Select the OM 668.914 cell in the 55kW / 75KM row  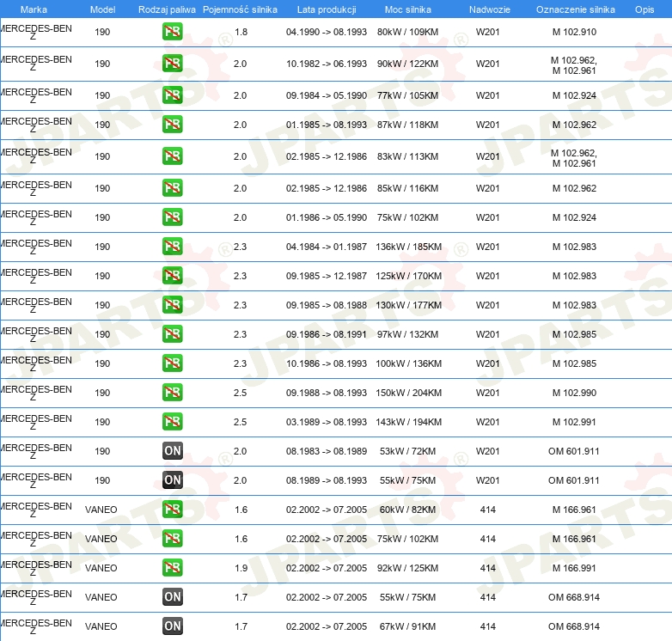point(574,597)
